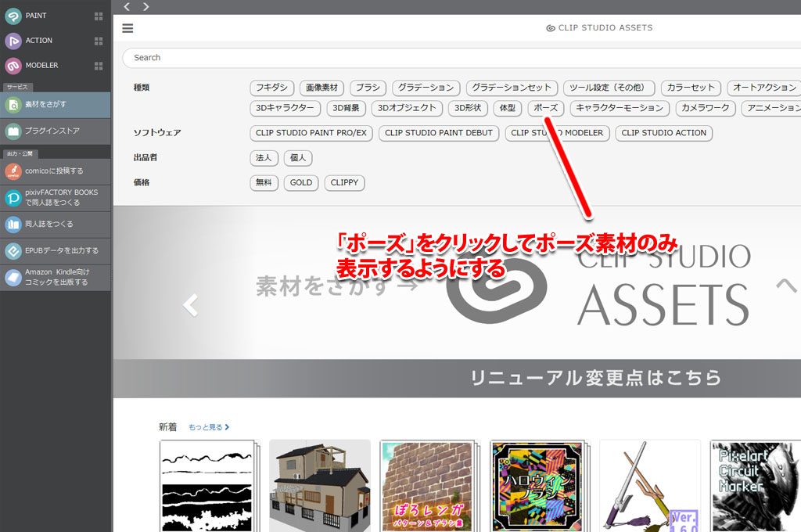Launch CLIP STUDIO ACTION from sidebar icon
The height and width of the screenshot is (532, 801).
tap(13, 41)
